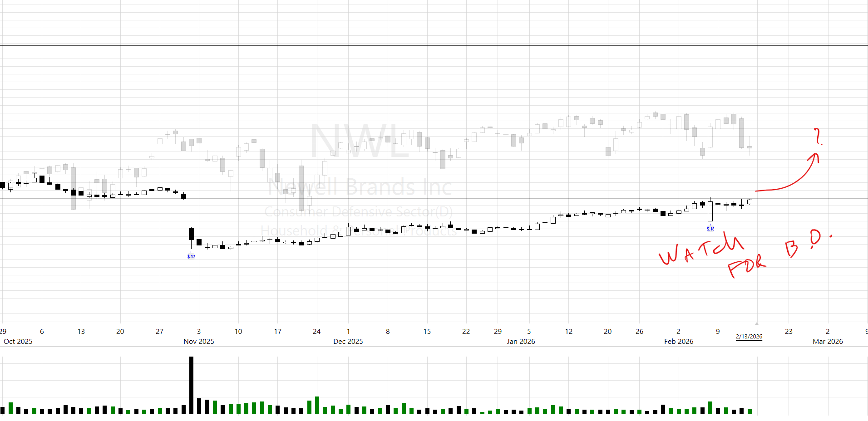Click the tallest black volume bar
Image resolution: width=868 pixels, height=421 pixels.
(x=191, y=385)
